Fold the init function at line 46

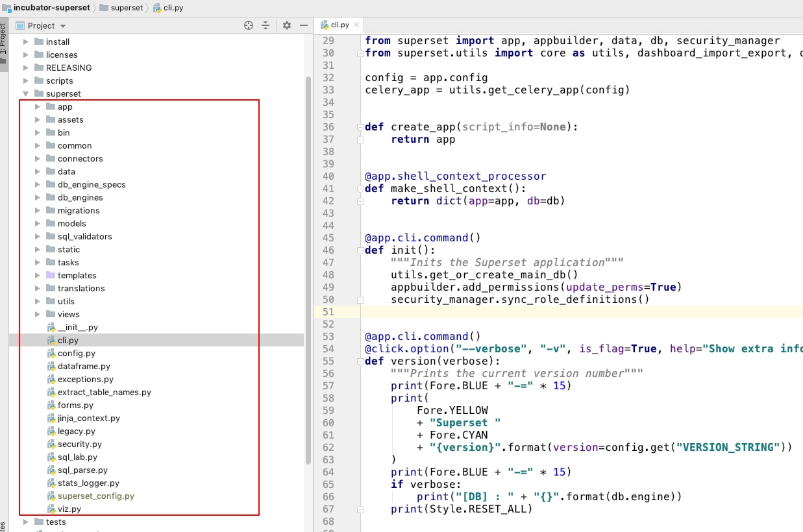coord(360,250)
